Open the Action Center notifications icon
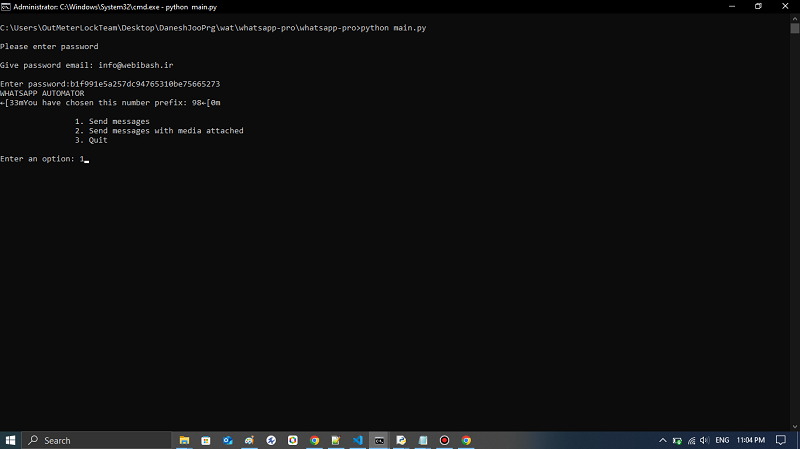This screenshot has width=800, height=449. point(781,440)
